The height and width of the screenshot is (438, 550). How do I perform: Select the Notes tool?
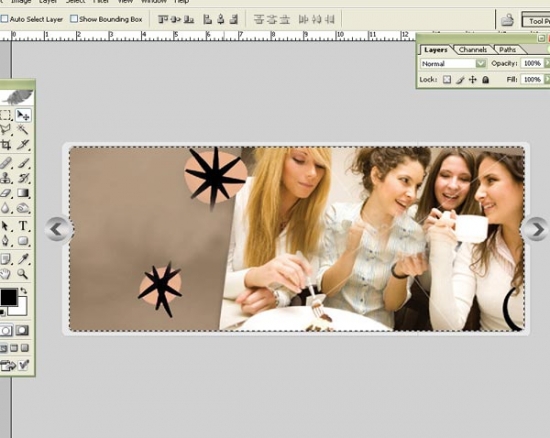5,259
